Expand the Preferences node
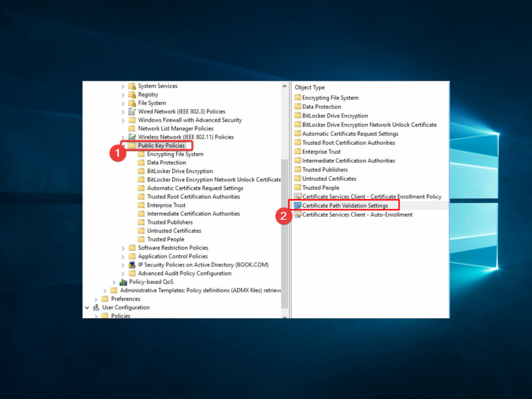This screenshot has width=532, height=399. [96, 299]
